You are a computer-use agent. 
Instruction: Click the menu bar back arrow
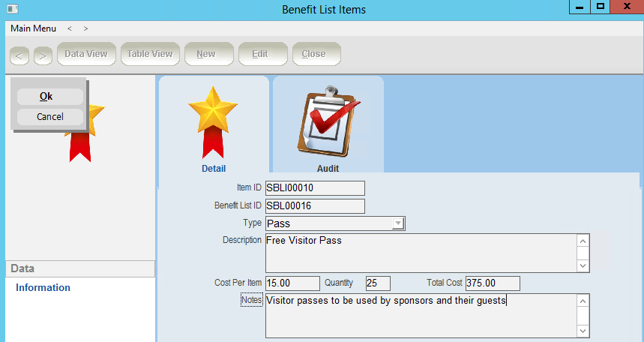pos(70,28)
